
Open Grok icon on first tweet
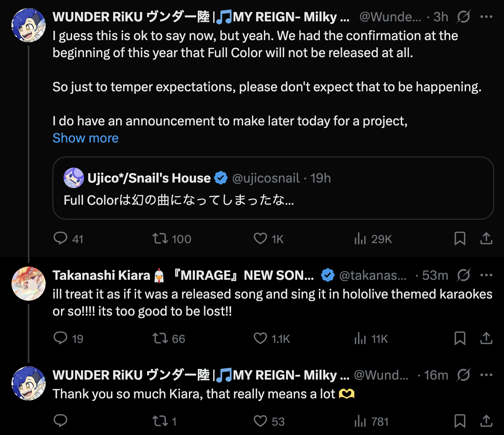(463, 17)
